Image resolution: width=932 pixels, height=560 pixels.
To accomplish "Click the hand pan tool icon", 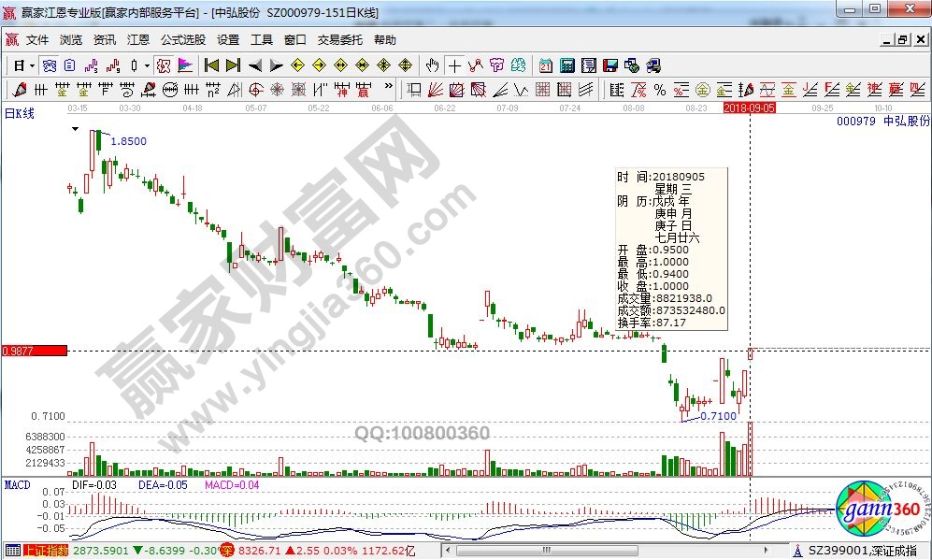I will [x=432, y=65].
